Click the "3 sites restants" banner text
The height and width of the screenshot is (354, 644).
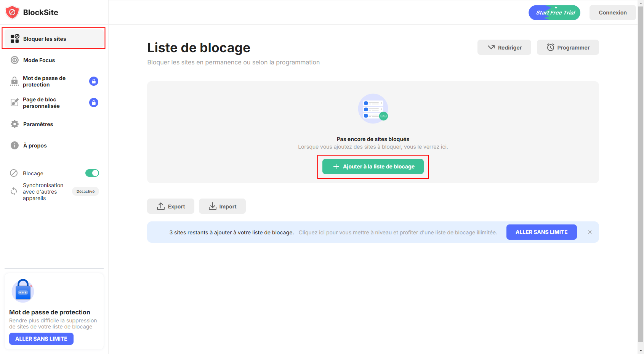pyautogui.click(x=232, y=232)
